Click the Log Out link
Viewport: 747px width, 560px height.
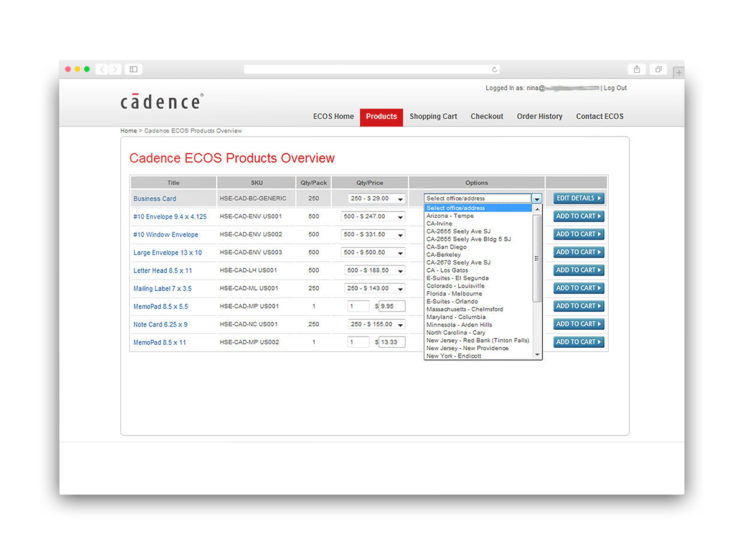click(x=615, y=88)
